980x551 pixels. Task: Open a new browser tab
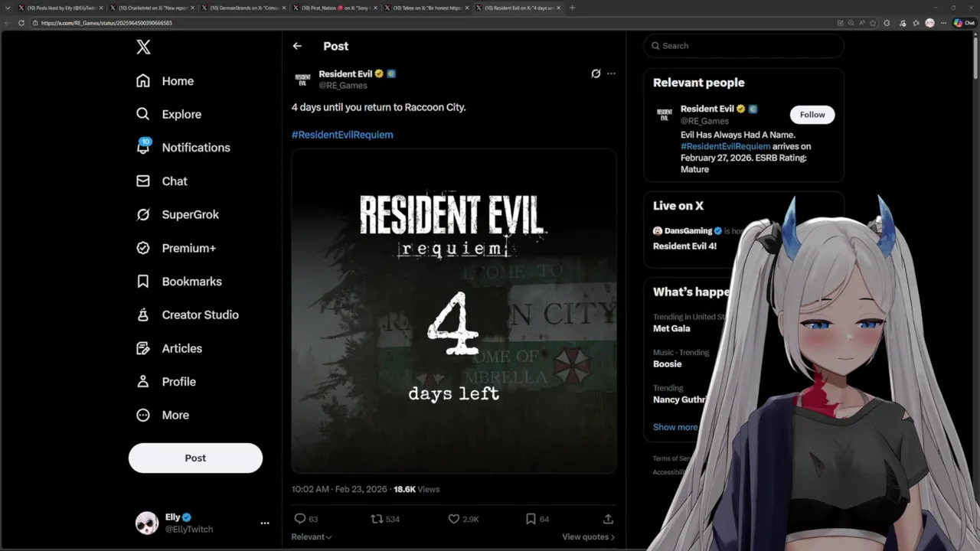click(x=572, y=8)
